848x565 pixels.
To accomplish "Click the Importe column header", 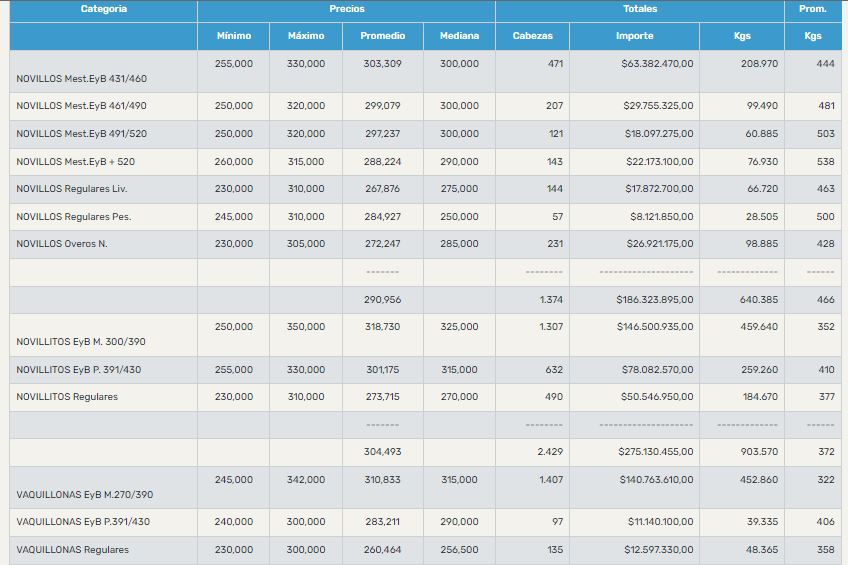I will [x=635, y=36].
